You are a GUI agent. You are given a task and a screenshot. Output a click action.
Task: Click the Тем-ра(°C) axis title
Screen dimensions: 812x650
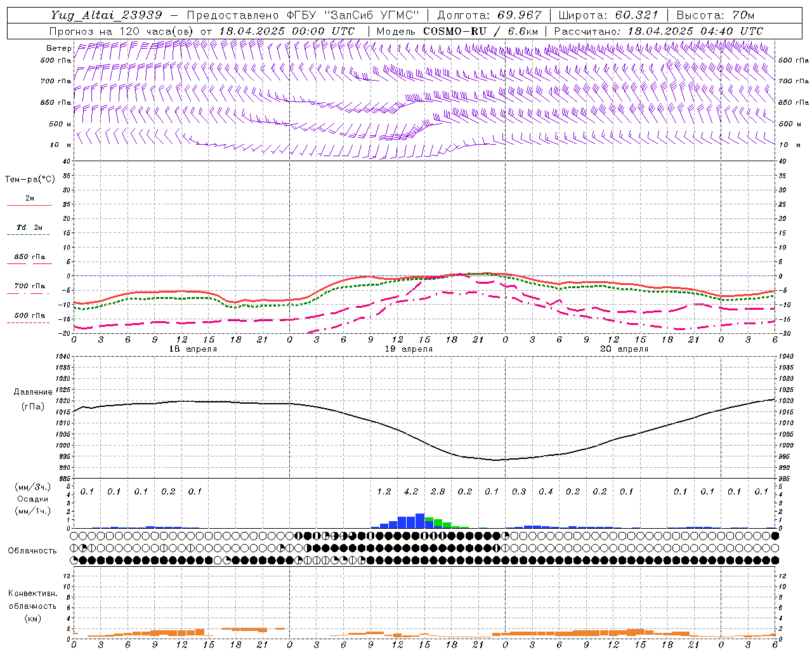(30, 180)
